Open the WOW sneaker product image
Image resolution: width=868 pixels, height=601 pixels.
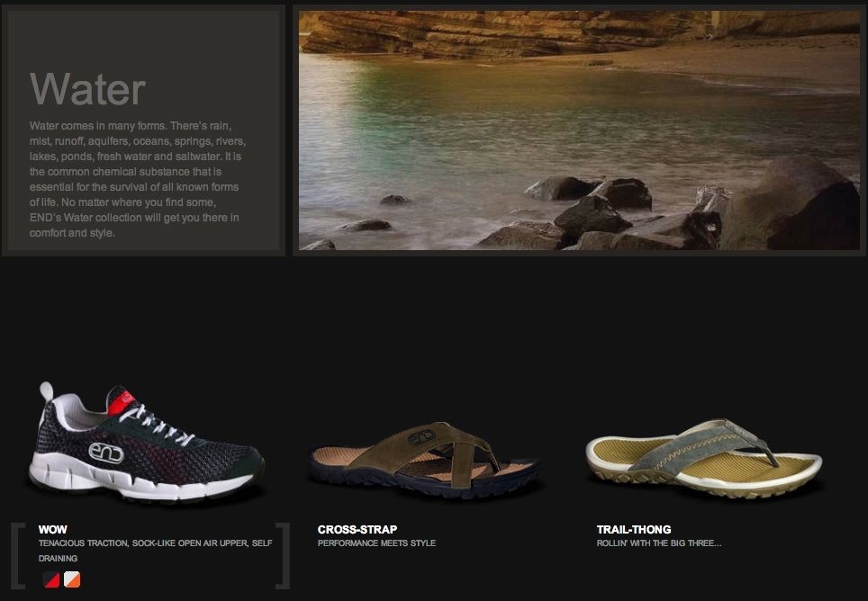coord(147,442)
